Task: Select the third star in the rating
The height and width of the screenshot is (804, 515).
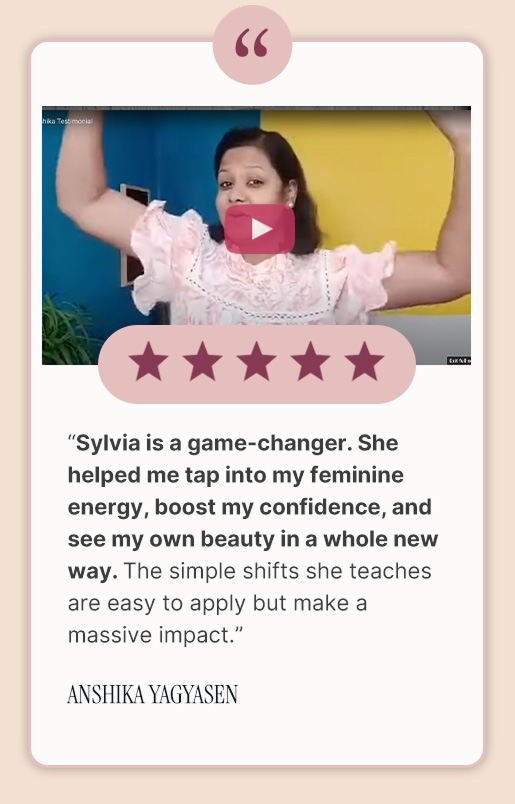Action: 256,361
